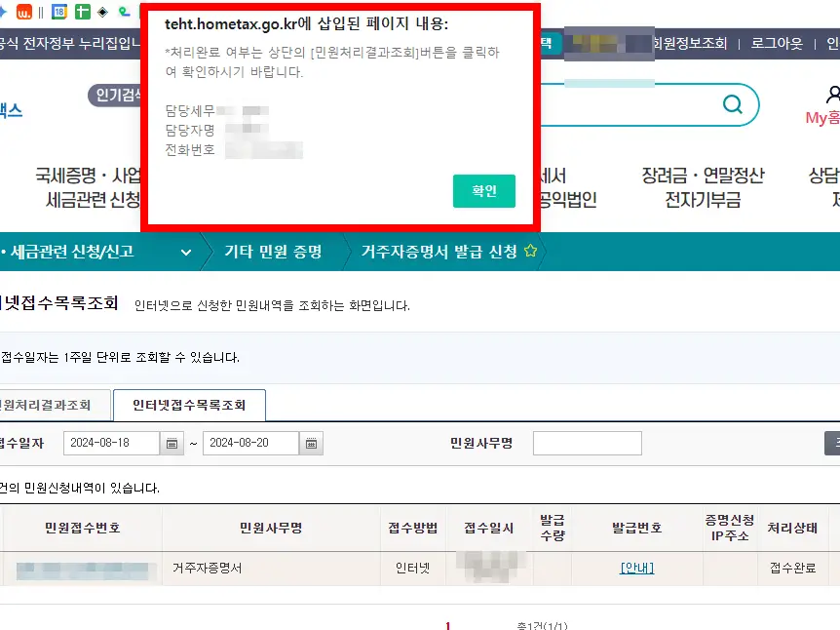
Task: Toggle favorite star on 거주자증명서 발급 신청
Action: pyautogui.click(x=532, y=250)
